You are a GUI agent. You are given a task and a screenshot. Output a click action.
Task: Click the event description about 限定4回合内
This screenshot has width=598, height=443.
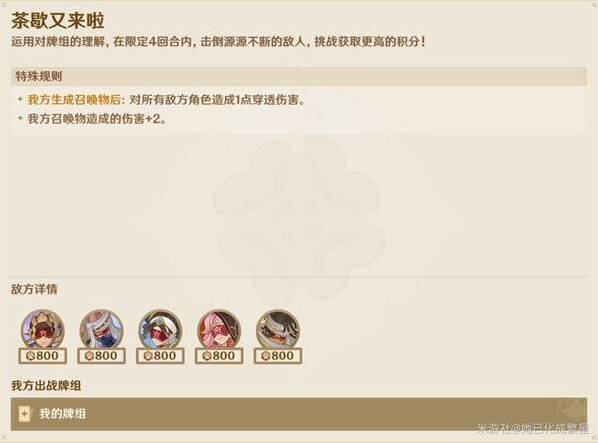(218, 42)
